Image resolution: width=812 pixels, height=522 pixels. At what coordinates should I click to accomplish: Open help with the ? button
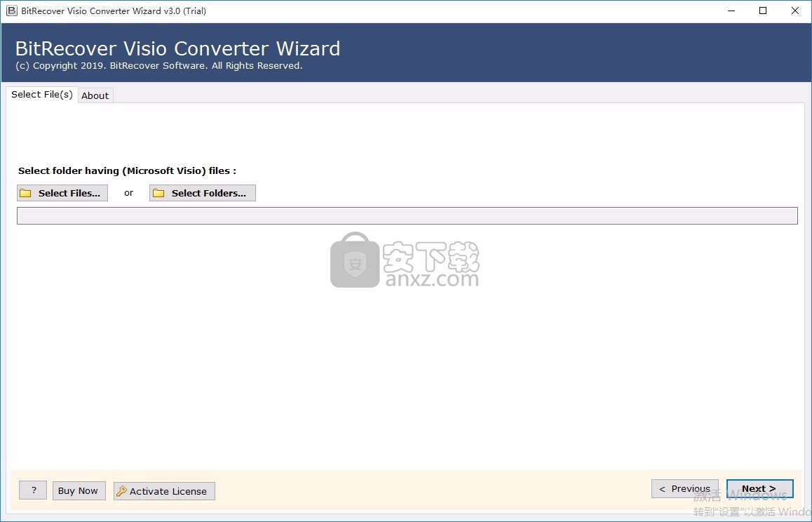click(x=33, y=490)
